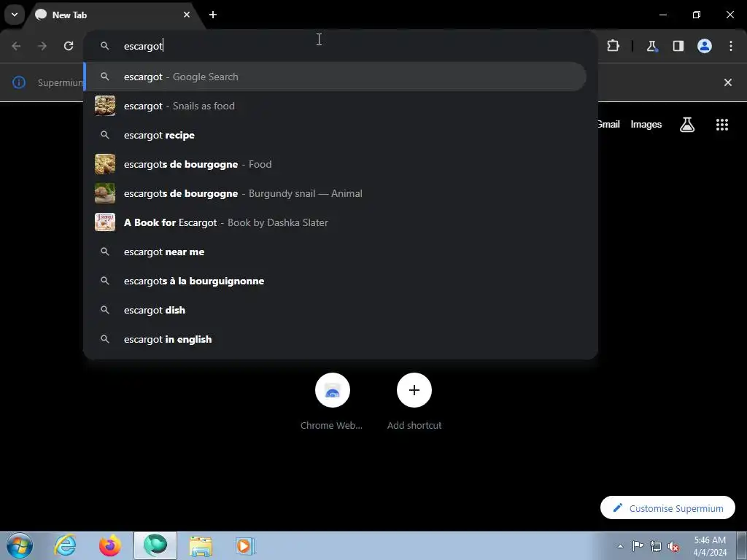Open the Images link
The width and height of the screenshot is (747, 560).
[646, 124]
